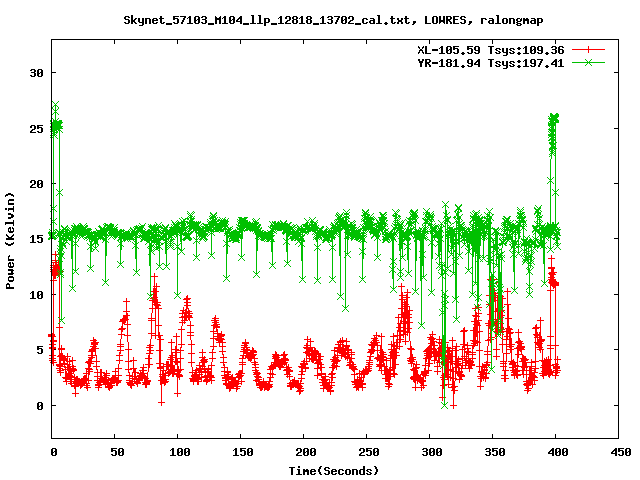Click x-axis tick label 250
Image resolution: width=640 pixels, height=480 pixels.
pyautogui.click(x=369, y=452)
